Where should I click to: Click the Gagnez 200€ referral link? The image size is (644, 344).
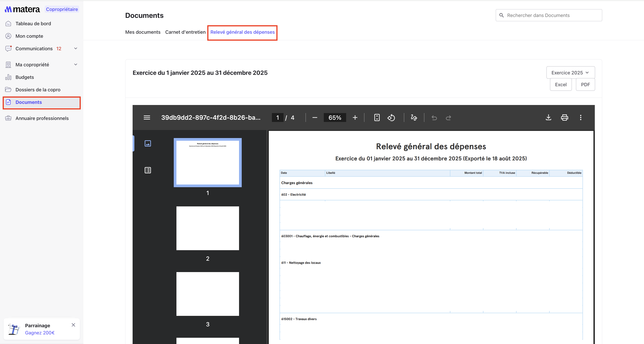pos(40,333)
